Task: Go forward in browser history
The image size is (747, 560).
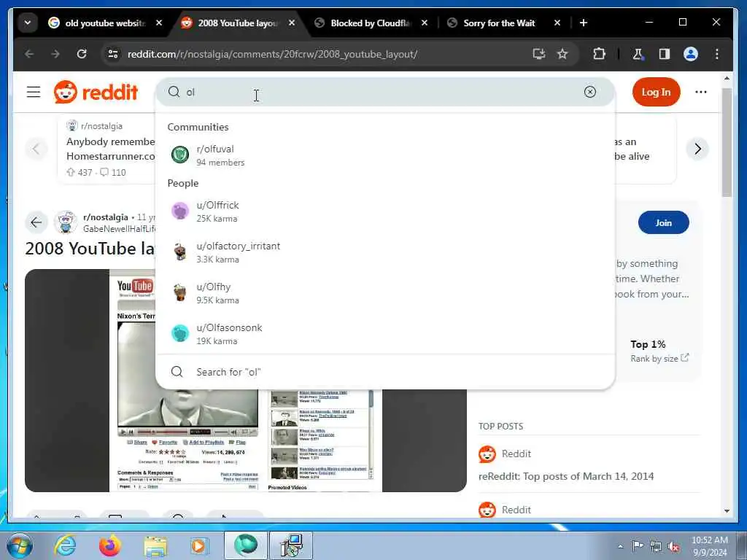Action: 55,54
